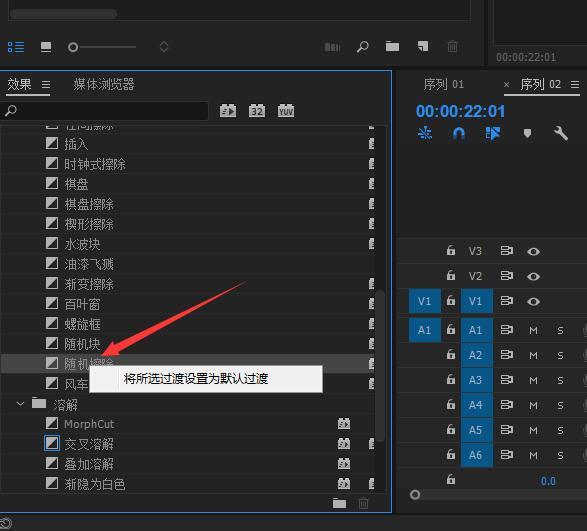Add a marker in timeline
The image size is (587, 531).
[527, 133]
